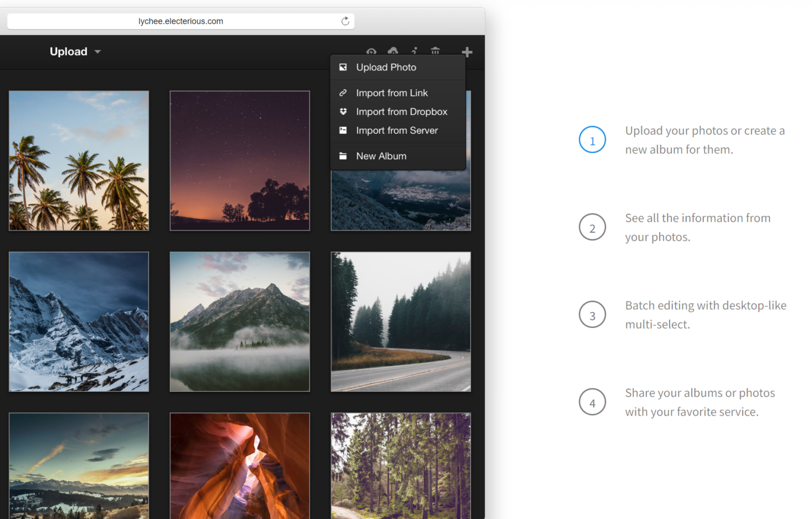Download album via the cloud icon

[x=393, y=51]
